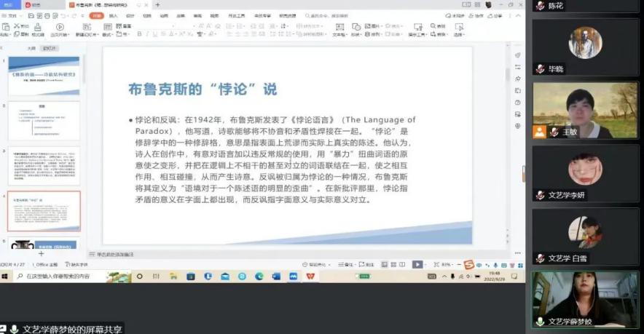Click the notes area to add notes
Screen dimensions: 644x334
tap(219, 254)
